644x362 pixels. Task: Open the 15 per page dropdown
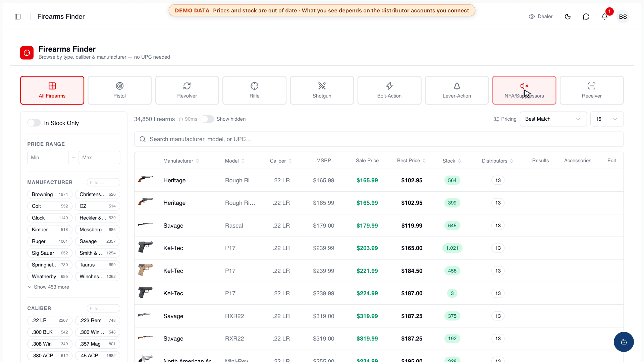coord(607,119)
